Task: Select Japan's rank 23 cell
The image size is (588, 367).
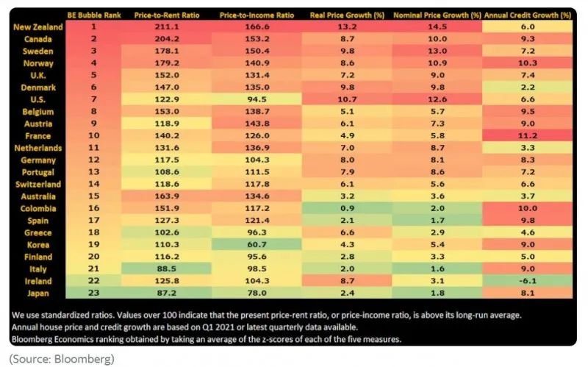Action: click(x=94, y=293)
